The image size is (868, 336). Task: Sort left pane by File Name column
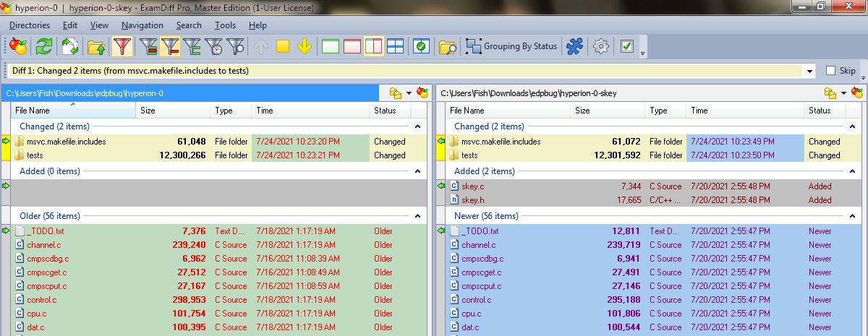coord(74,111)
